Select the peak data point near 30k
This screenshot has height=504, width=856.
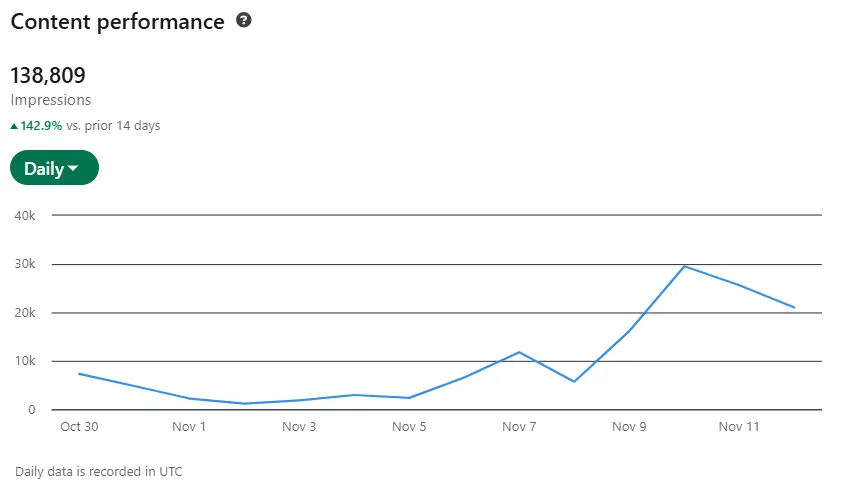[685, 266]
